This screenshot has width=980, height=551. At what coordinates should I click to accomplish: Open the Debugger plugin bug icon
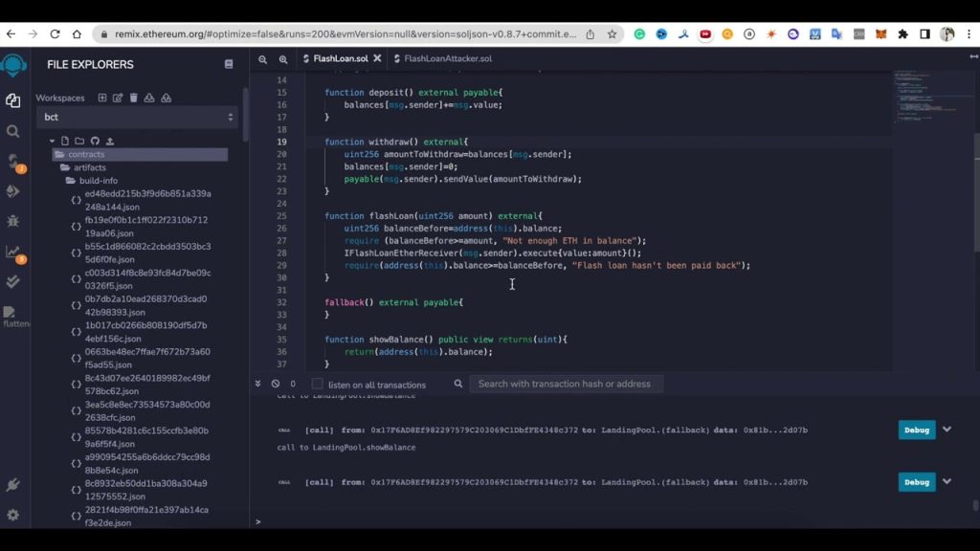pyautogui.click(x=13, y=221)
